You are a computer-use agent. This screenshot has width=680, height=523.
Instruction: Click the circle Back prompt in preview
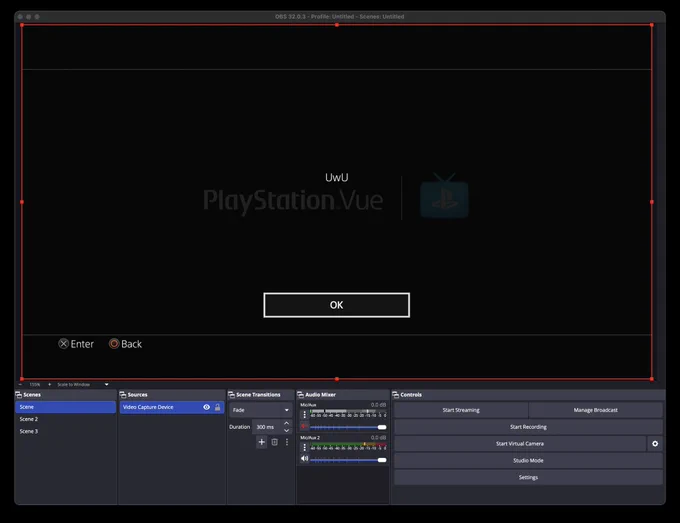[x=125, y=344]
